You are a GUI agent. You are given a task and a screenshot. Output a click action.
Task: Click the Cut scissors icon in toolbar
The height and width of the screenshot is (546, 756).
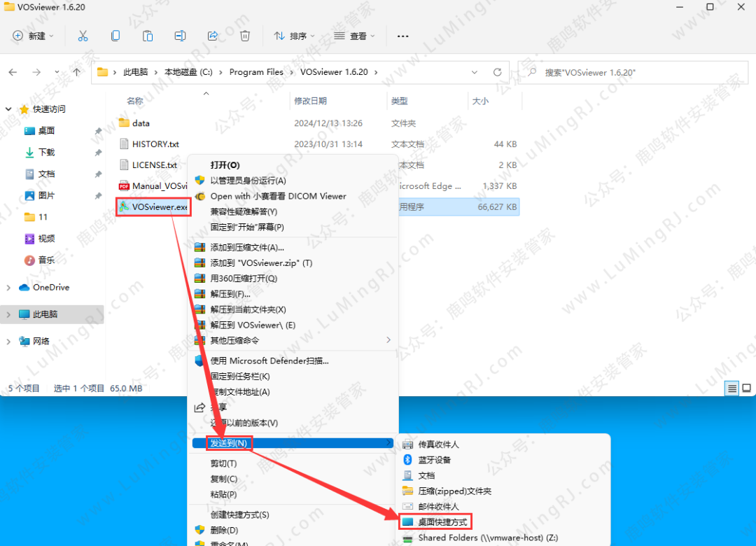pyautogui.click(x=83, y=36)
